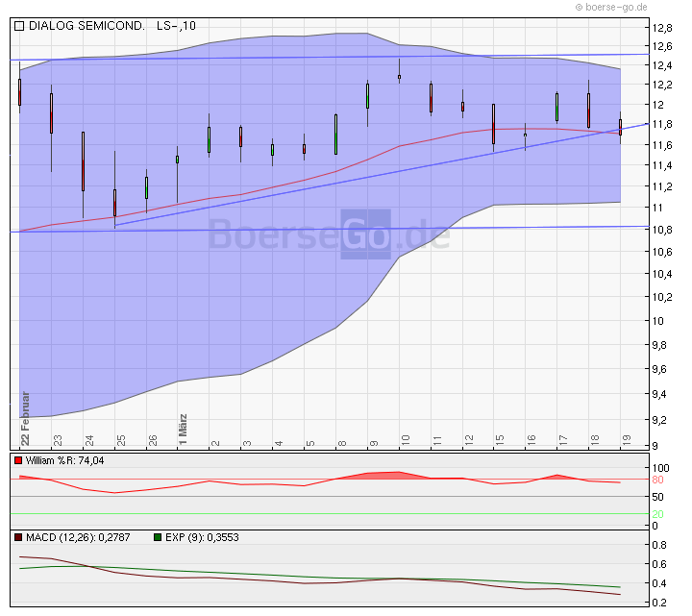Screen dimensions: 692x616
Task: Click the white legend box beside DIALOG SEMICOND.
Action: click(19, 26)
